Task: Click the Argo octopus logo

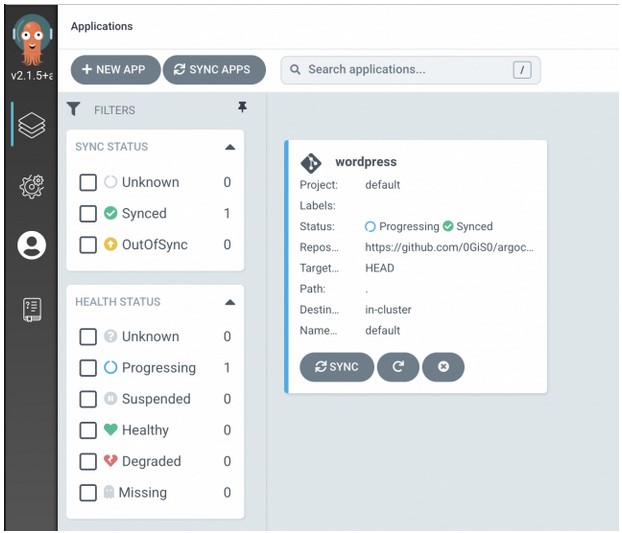Action: pos(32,40)
